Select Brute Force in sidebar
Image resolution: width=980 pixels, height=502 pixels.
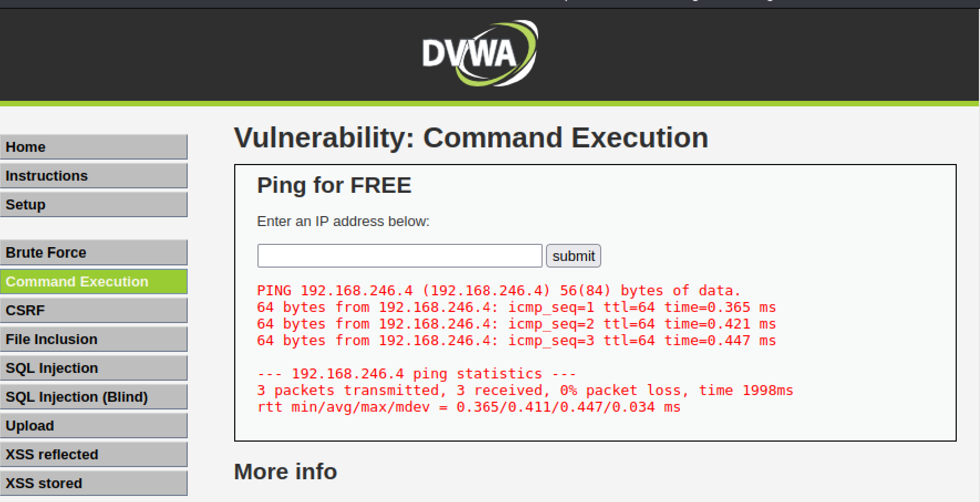pos(93,253)
